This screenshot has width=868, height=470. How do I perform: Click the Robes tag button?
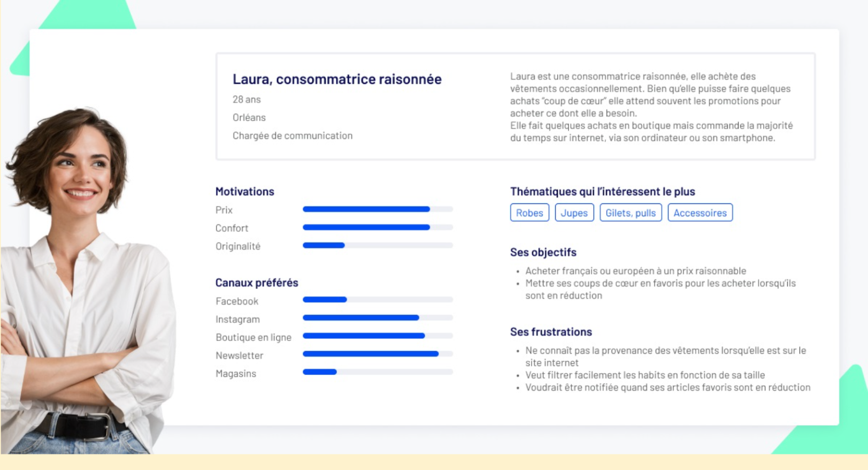[x=529, y=213]
